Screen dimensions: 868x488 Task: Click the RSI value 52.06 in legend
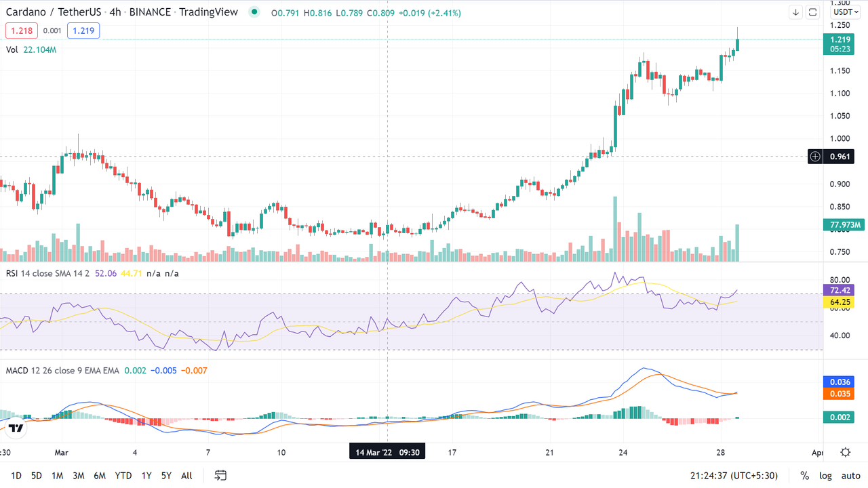(104, 273)
